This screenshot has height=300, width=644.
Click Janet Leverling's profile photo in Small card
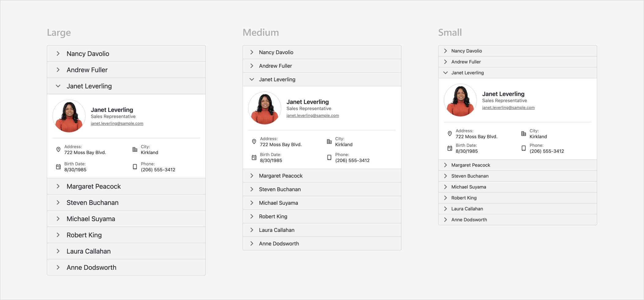[460, 100]
